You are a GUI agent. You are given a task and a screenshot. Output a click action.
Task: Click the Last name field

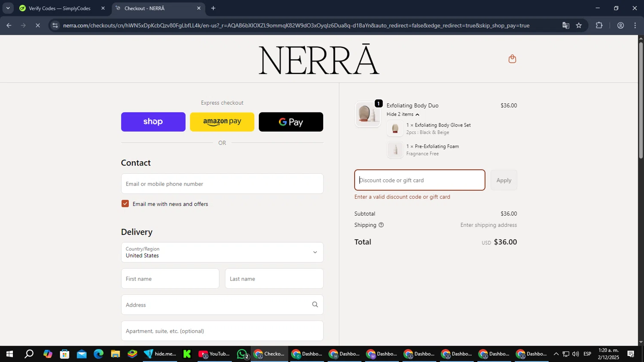coord(274,279)
